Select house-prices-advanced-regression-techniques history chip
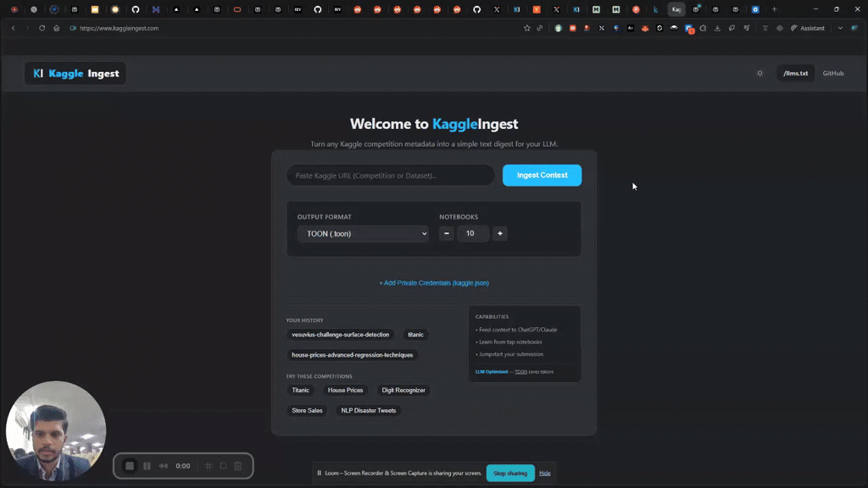 352,355
